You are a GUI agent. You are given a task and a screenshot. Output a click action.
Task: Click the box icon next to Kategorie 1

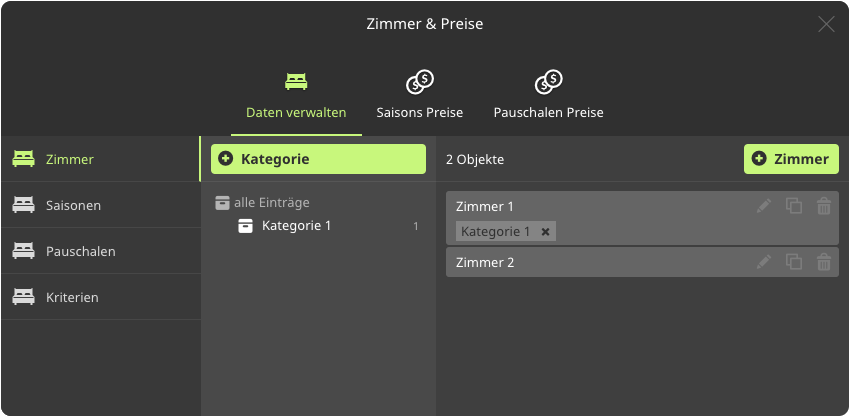246,226
